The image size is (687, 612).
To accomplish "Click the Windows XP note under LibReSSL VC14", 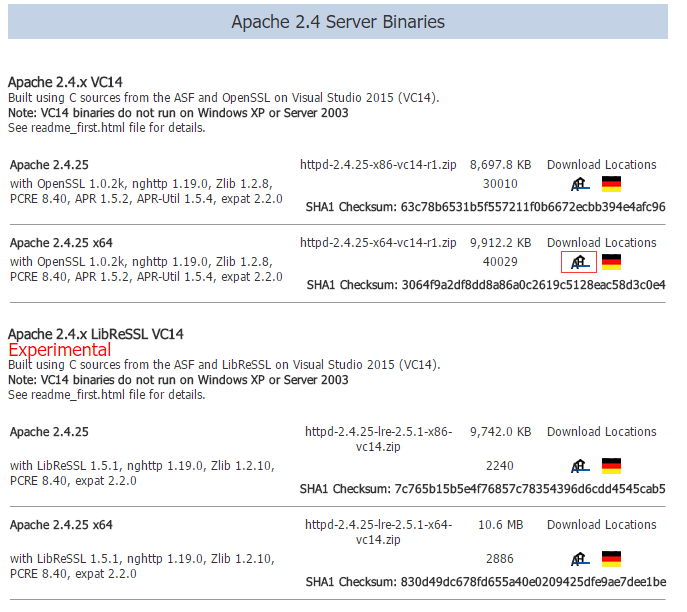I will tap(178, 380).
